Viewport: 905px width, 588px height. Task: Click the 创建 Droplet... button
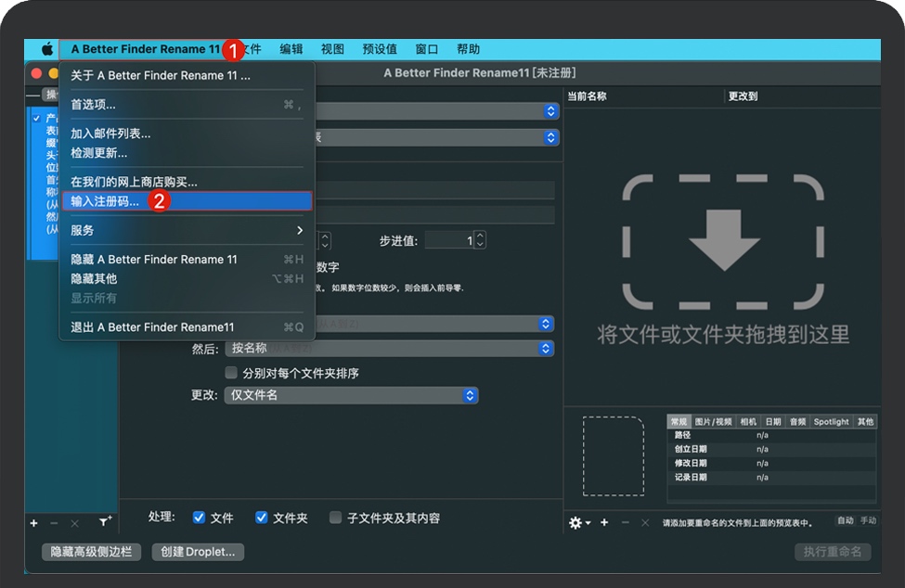tap(198, 552)
